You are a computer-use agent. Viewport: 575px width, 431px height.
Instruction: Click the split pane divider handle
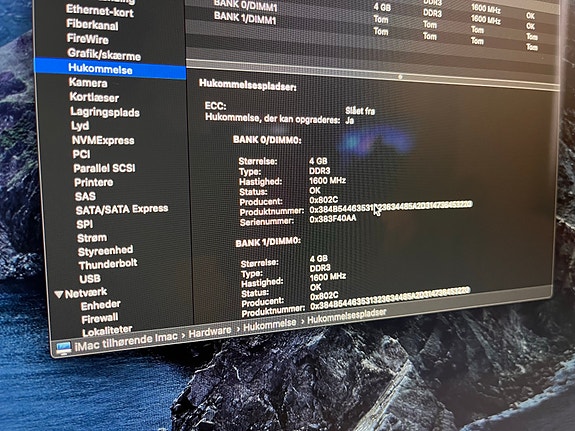(x=400, y=77)
